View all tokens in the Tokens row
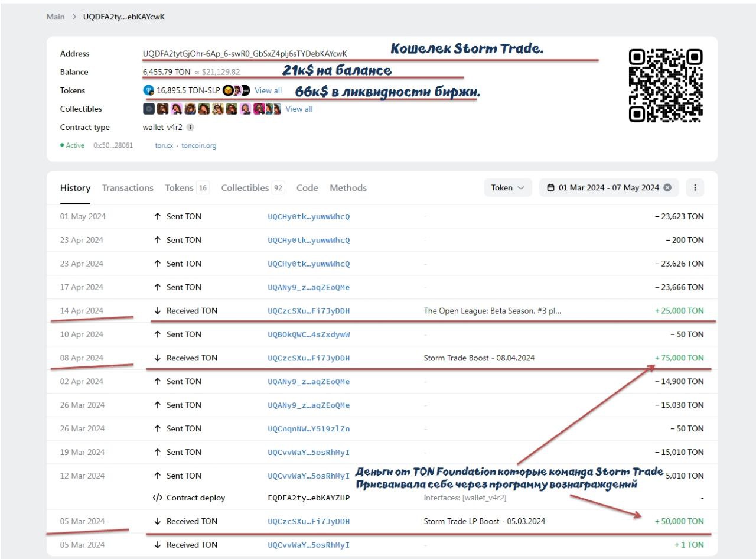The image size is (756, 559). click(x=268, y=90)
